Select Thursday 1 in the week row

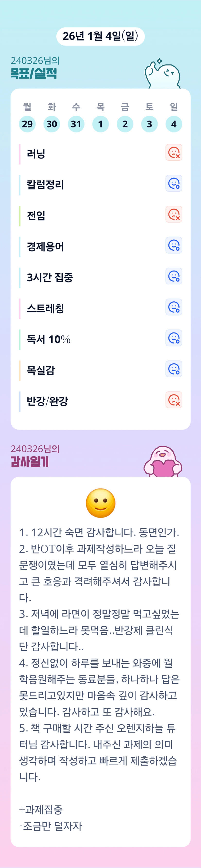(101, 124)
